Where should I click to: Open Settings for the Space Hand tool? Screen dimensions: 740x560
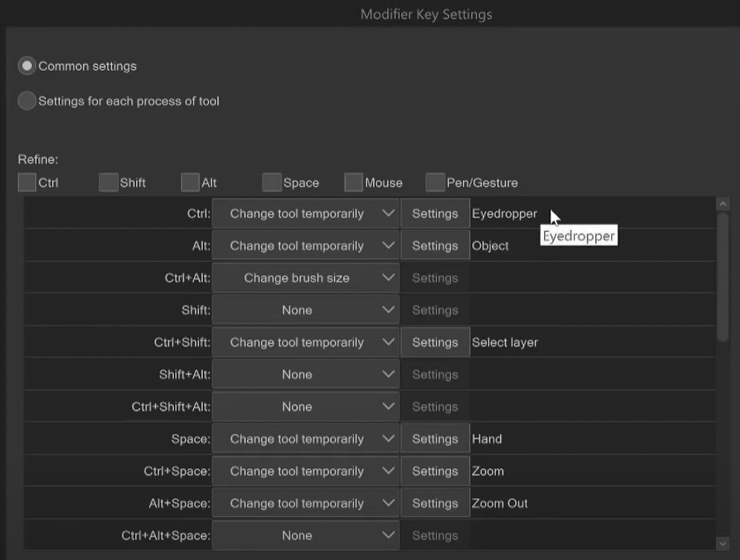[x=435, y=439]
